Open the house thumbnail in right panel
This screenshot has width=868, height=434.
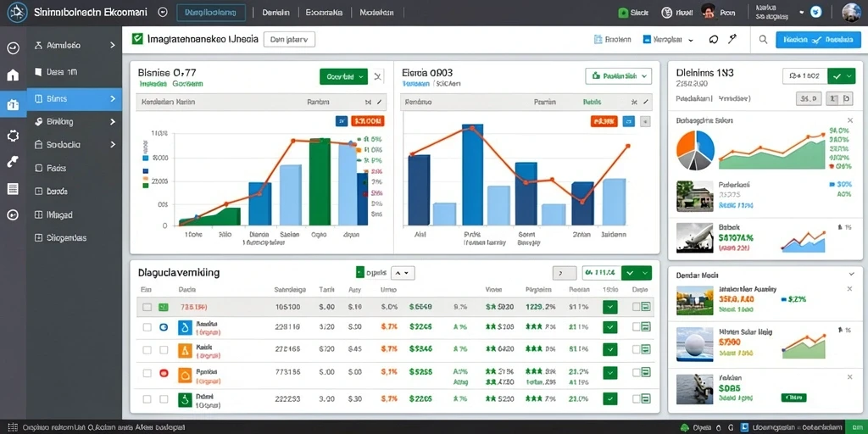coord(695,196)
